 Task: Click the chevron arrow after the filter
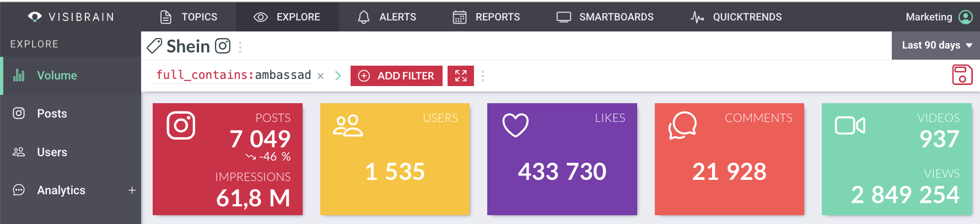[x=338, y=76]
